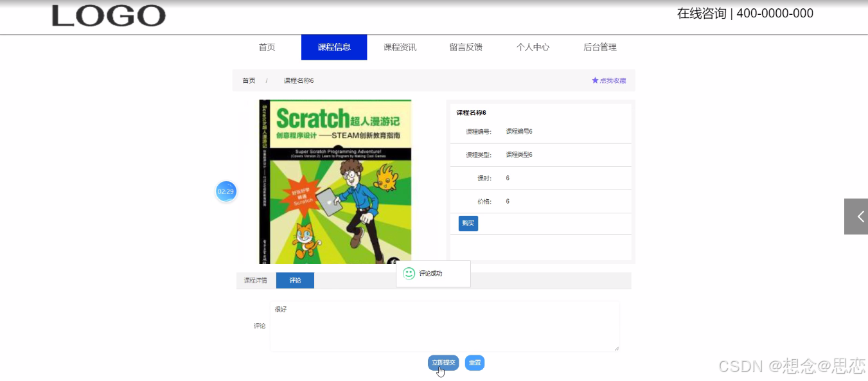Click the star favorite icon

pos(595,81)
